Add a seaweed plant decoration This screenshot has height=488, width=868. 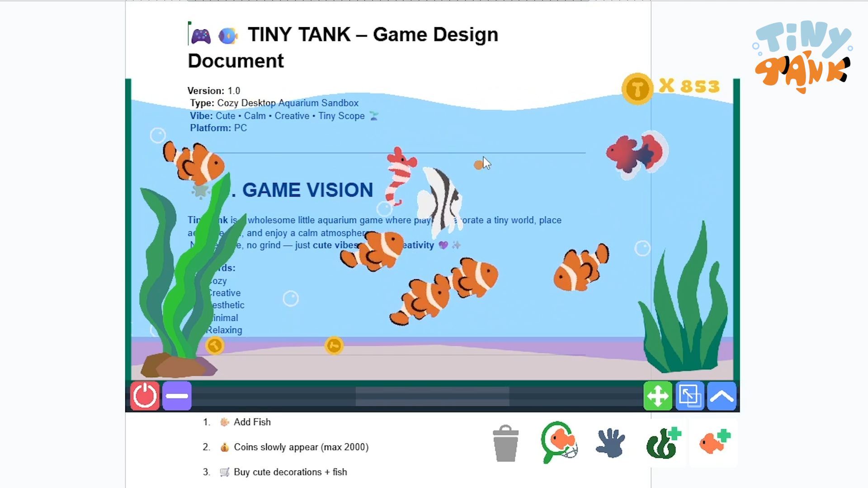pyautogui.click(x=663, y=443)
